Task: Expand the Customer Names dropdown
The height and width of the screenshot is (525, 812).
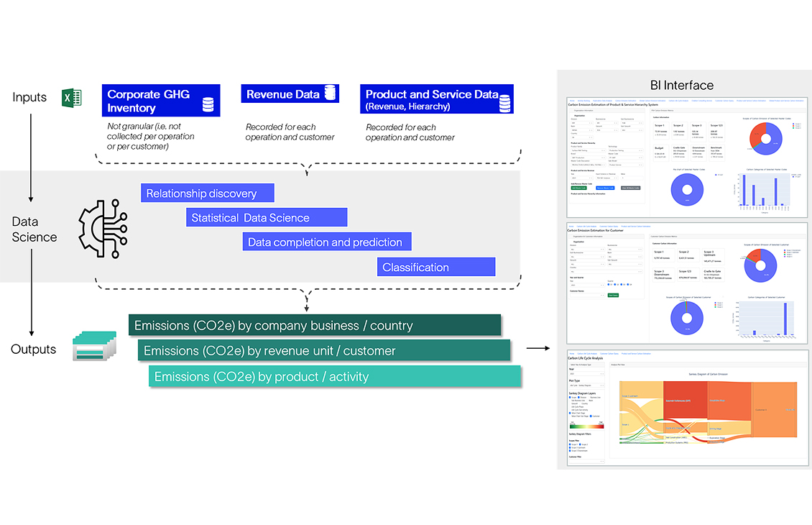Action: pyautogui.click(x=587, y=295)
